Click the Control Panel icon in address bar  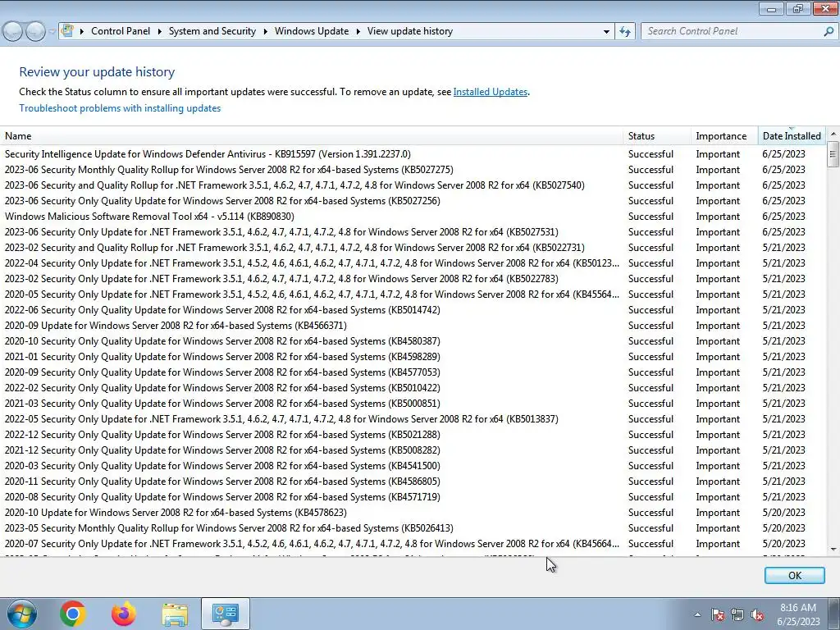coord(67,31)
